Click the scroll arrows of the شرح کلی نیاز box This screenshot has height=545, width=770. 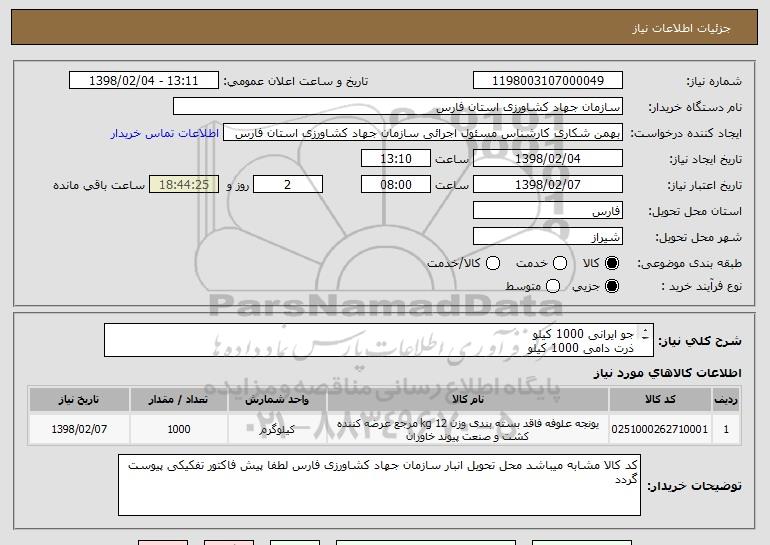click(x=645, y=335)
